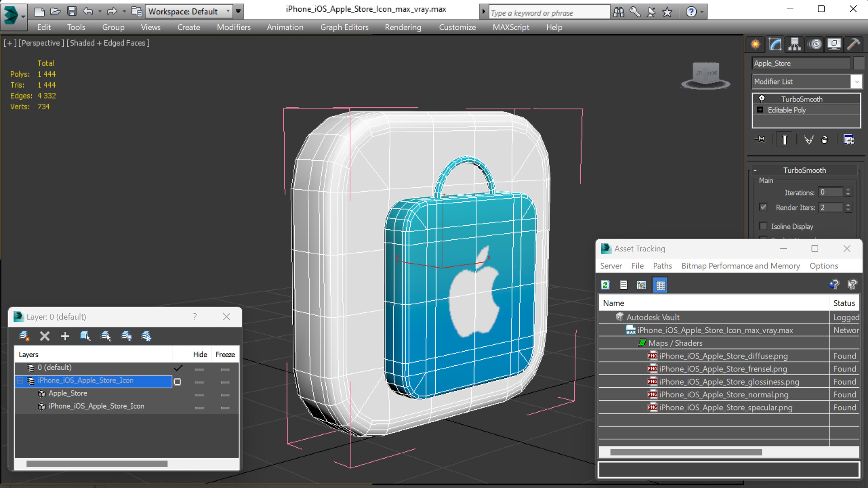868x488 pixels.
Task: Toggle Show End Result button
Action: [784, 139]
